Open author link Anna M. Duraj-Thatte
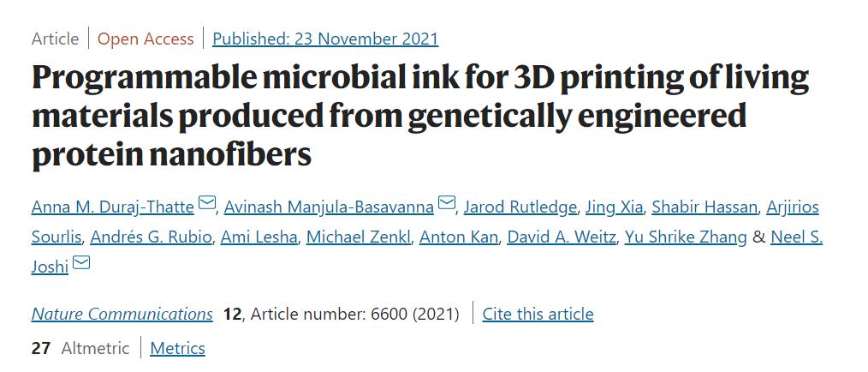Image resolution: width=868 pixels, height=372 pixels. pos(113,207)
